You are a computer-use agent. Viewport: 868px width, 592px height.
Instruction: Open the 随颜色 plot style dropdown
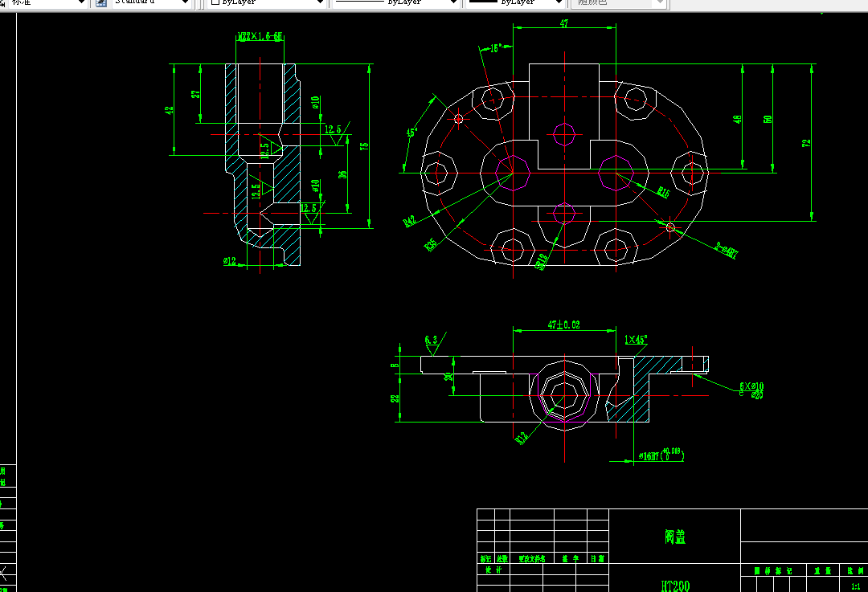pyautogui.click(x=618, y=2)
